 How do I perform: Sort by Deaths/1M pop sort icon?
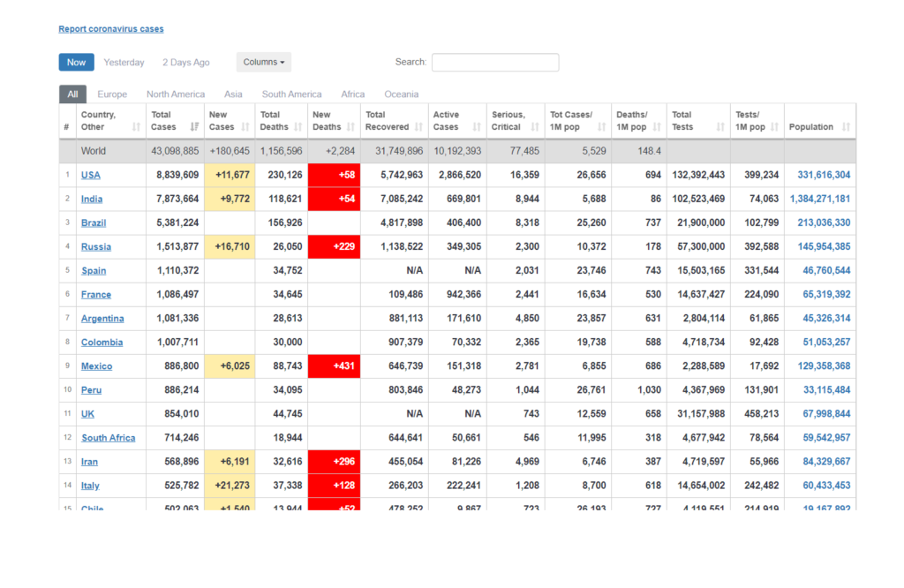point(657,127)
